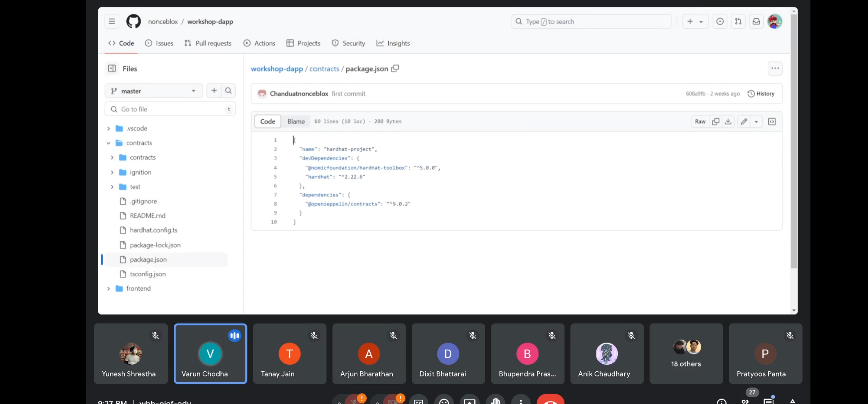
Task: Expand the .vscode folder
Action: click(x=109, y=129)
